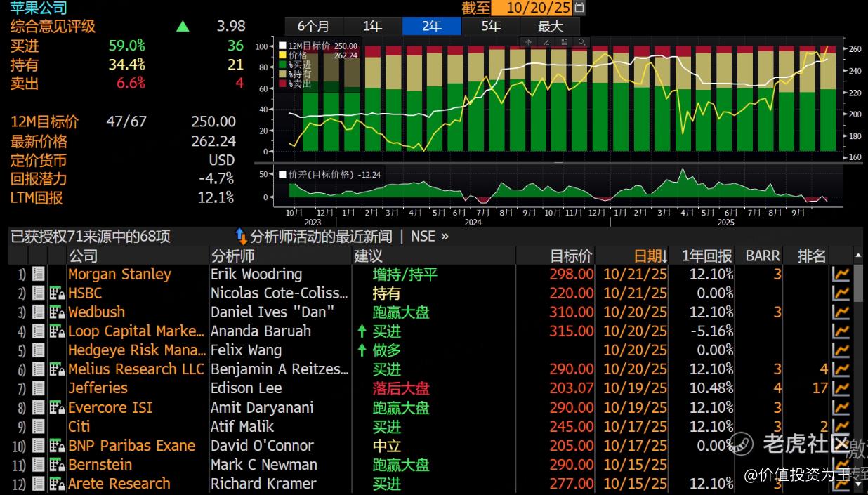Click the locked research icon for Arete Research
This screenshot has width=868, height=495.
[x=57, y=483]
